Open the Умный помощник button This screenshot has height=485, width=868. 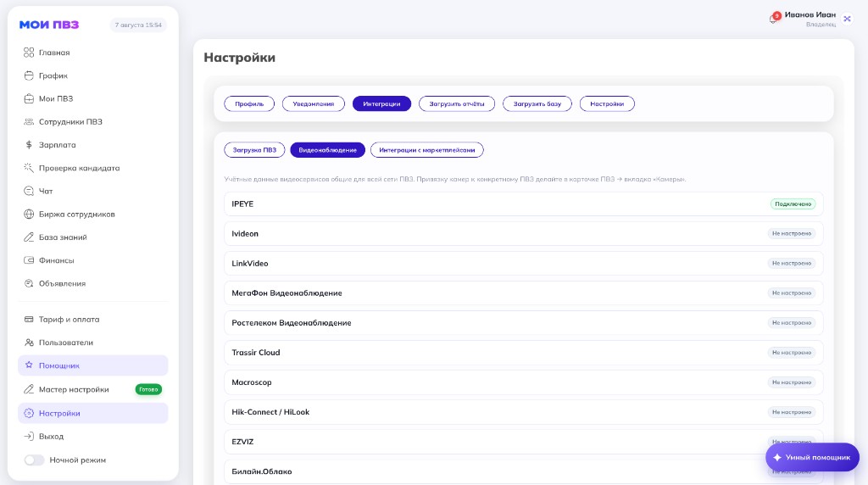[812, 457]
